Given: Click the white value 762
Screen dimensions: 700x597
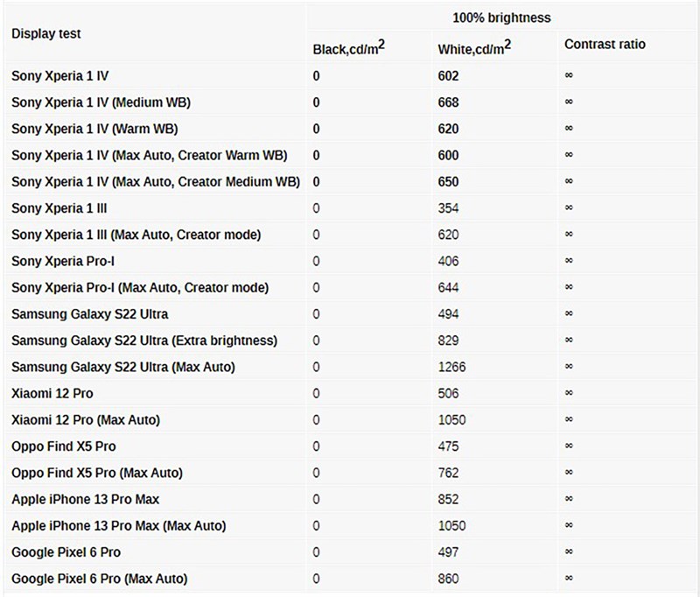Looking at the screenshot, I should [x=448, y=473].
